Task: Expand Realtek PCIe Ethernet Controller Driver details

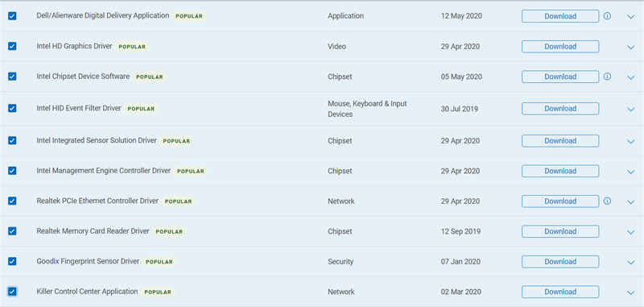Action: pyautogui.click(x=631, y=201)
